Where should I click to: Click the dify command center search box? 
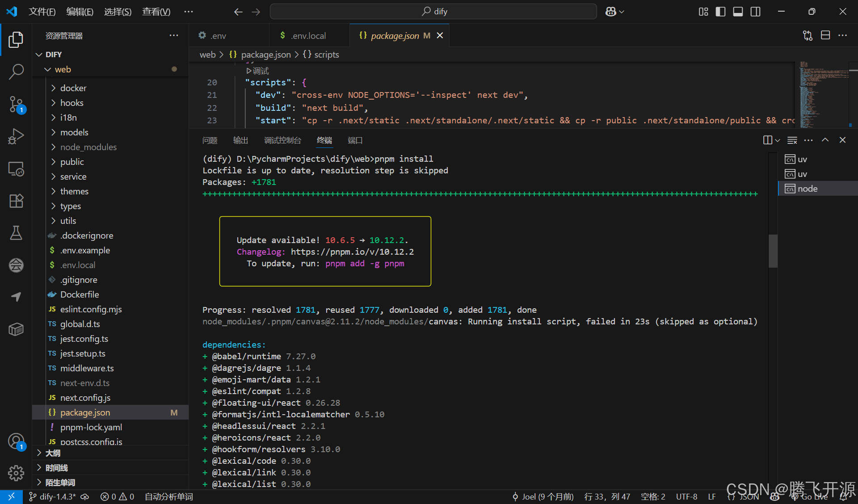pos(433,12)
